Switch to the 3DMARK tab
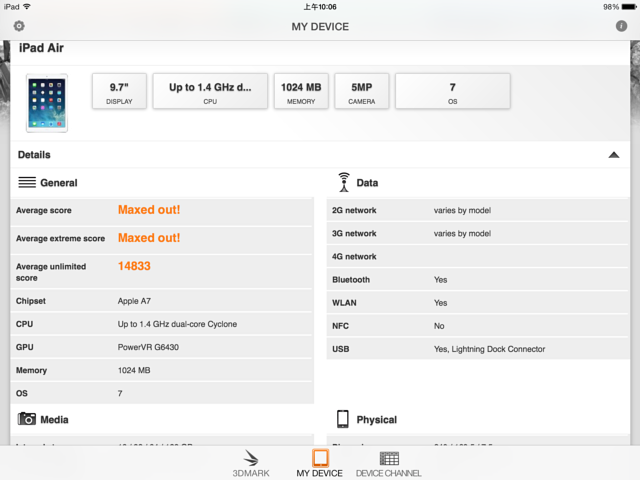 click(251, 463)
